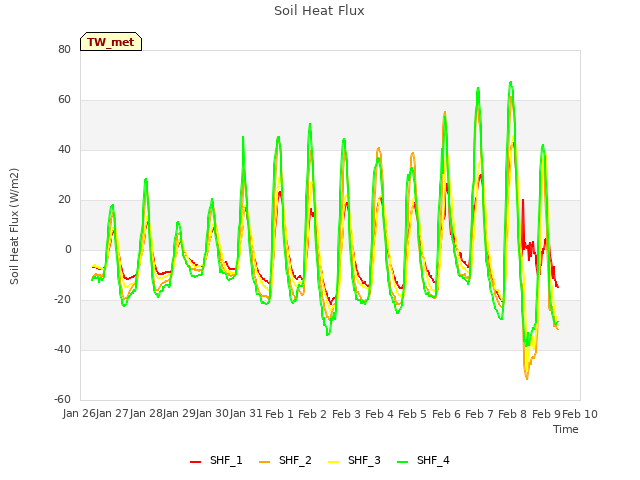The height and width of the screenshot is (480, 640).
Task: Click the -60 y-axis tick label
Action: 62,399
